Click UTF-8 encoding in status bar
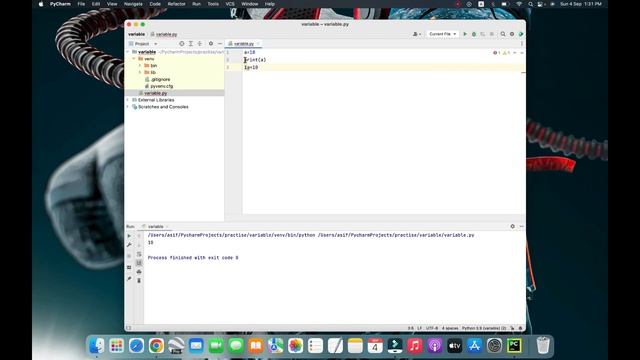The image size is (640, 360). (x=432, y=328)
